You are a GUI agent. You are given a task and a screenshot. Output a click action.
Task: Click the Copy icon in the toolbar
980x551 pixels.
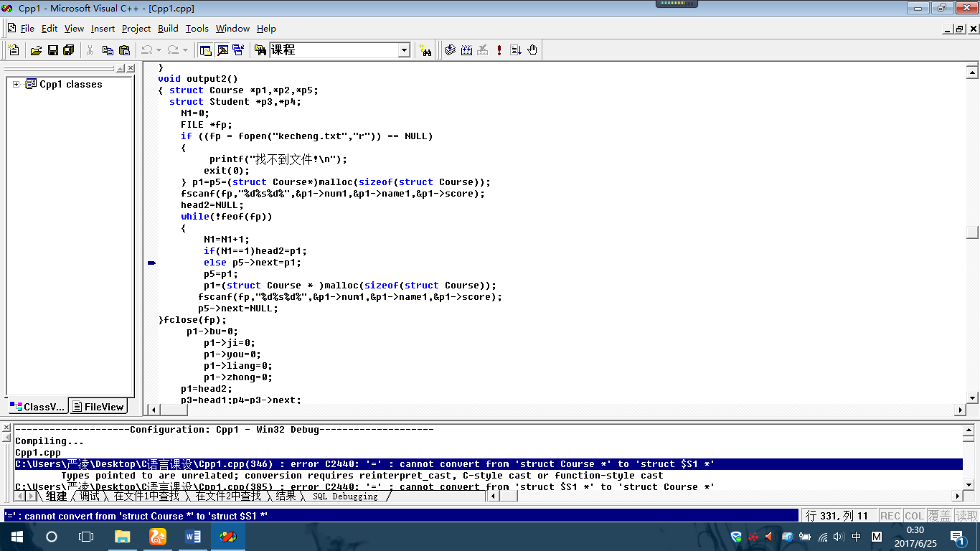(x=108, y=50)
